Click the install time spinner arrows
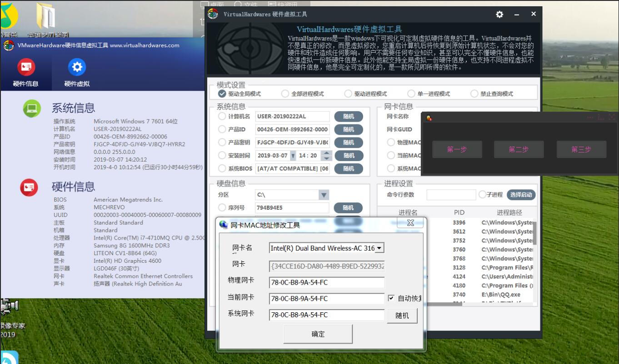The image size is (619, 364). pyautogui.click(x=326, y=155)
